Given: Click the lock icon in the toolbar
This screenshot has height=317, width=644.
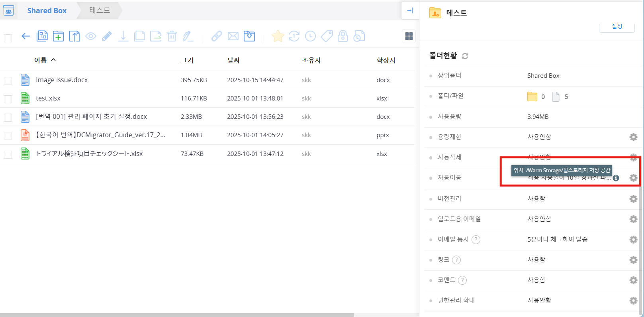Looking at the screenshot, I should pos(343,36).
